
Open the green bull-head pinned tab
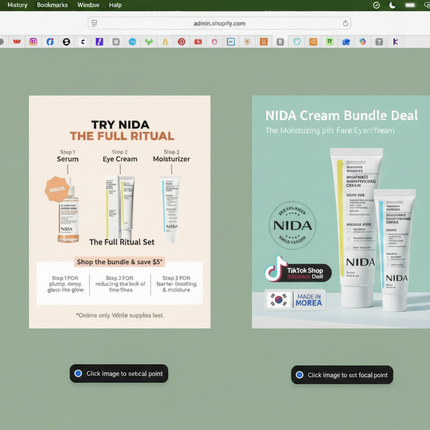pos(149,42)
